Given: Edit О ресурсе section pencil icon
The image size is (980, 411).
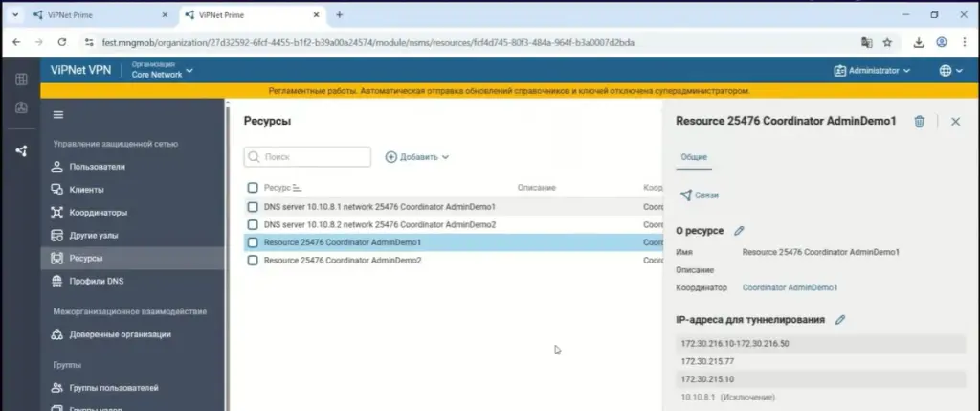Looking at the screenshot, I should coord(739,231).
